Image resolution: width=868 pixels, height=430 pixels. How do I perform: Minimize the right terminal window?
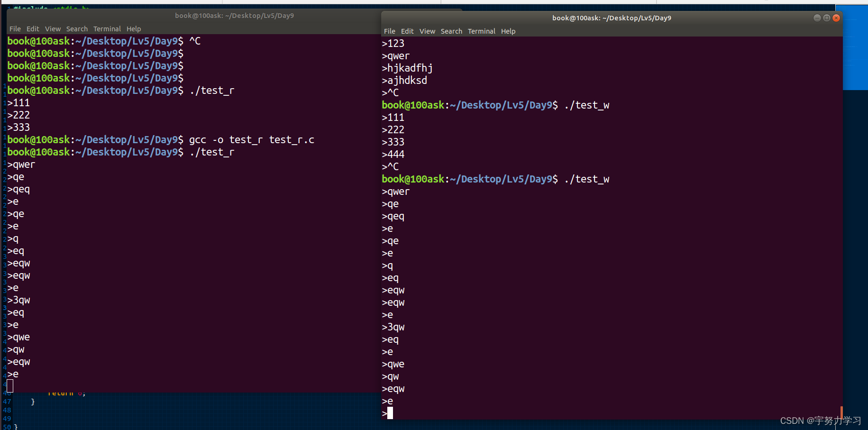click(x=817, y=18)
